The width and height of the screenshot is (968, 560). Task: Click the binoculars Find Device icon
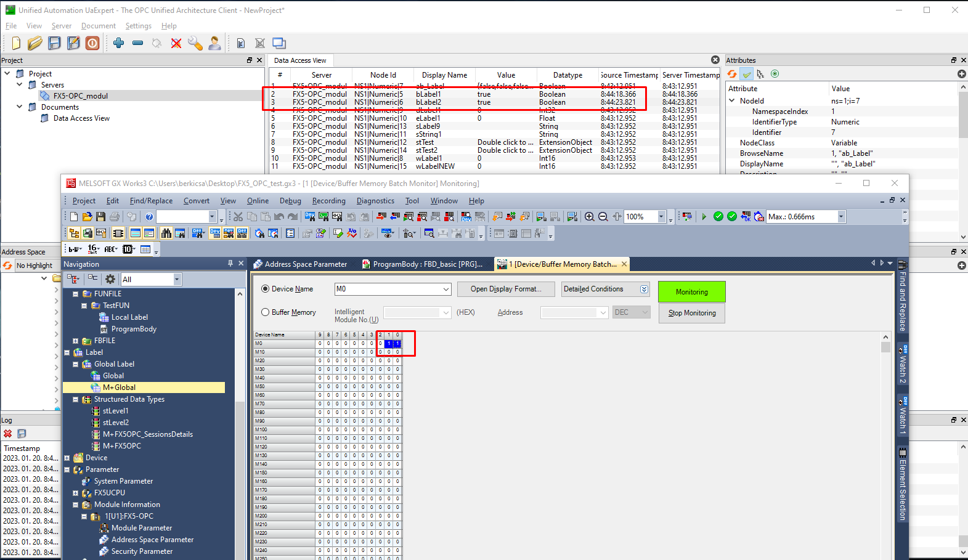[x=166, y=233]
